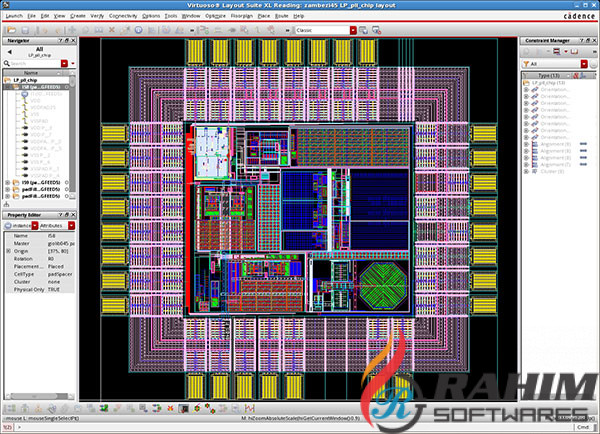Screen dimensions: 600x434
Task: Open the Verify menu
Action: coord(97,16)
